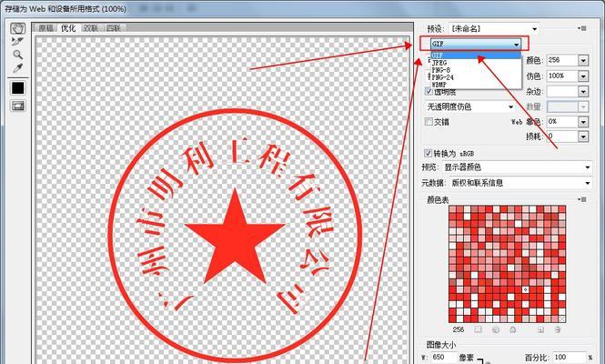Click the trash icon under color table
Viewport: 605px width, 364px height.
(x=558, y=329)
